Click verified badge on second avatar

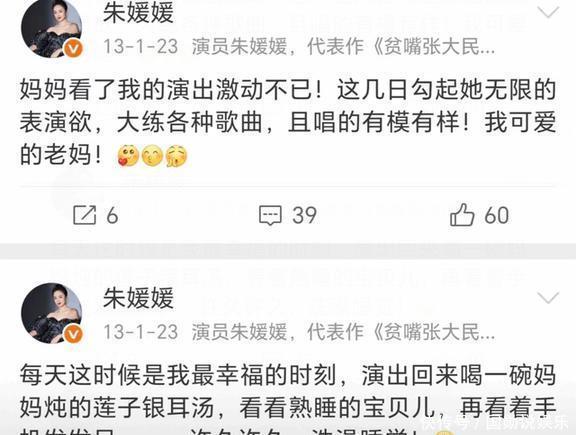pyautogui.click(x=74, y=334)
